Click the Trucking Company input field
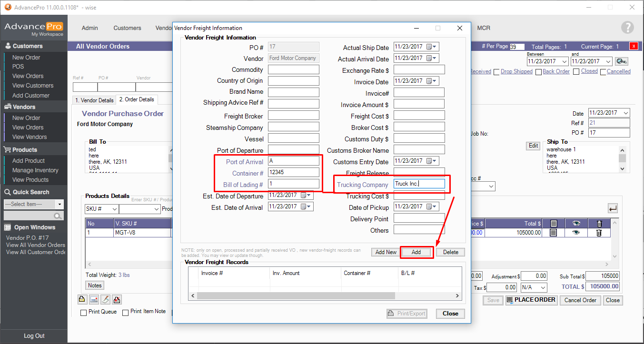 pyautogui.click(x=419, y=184)
